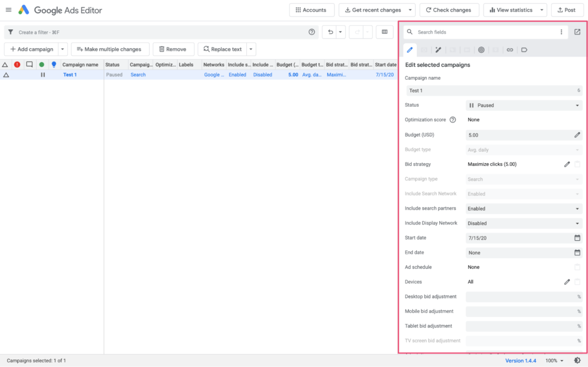Image resolution: width=588 pixels, height=367 pixels.
Task: Open the column manager icon on the toolbar
Action: coord(384,32)
